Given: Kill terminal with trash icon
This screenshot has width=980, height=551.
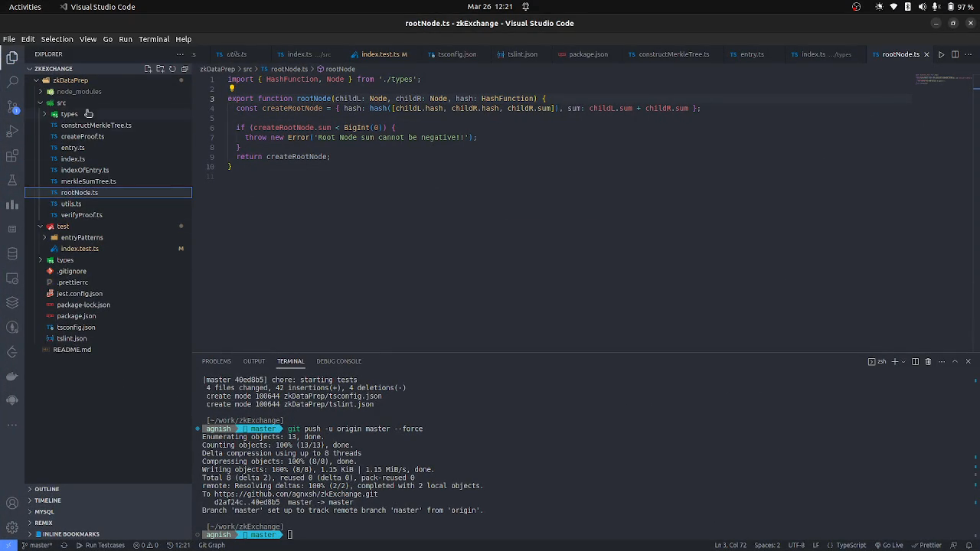Looking at the screenshot, I should click(928, 361).
